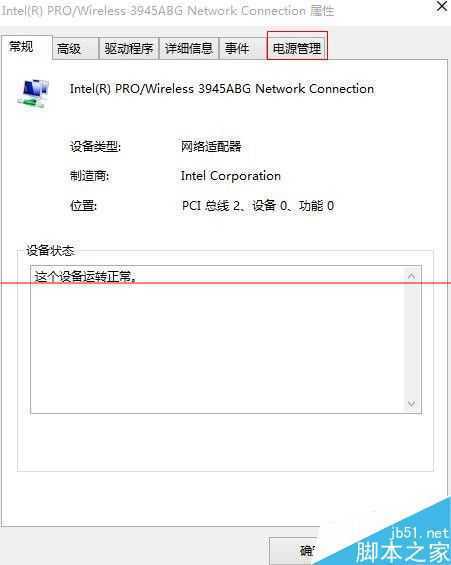Viewport: 451px width, 565px height.
Task: Click the dialog title bar text
Action: [x=168, y=11]
